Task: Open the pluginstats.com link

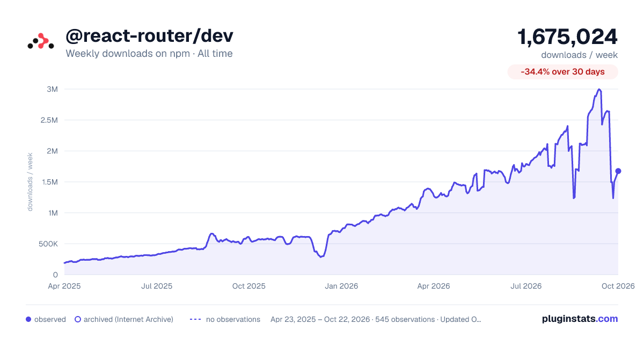Action: [580, 319]
